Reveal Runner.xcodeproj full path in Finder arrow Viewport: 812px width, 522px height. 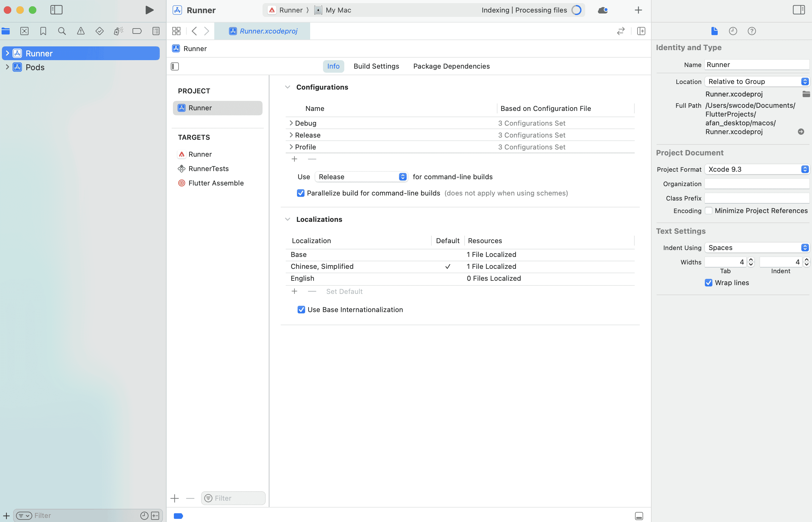pyautogui.click(x=801, y=132)
